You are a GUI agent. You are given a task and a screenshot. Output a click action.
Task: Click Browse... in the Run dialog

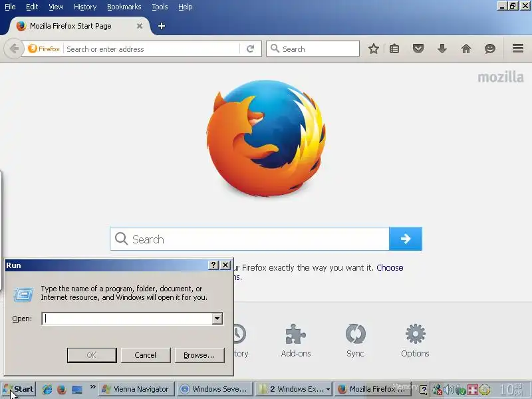(199, 355)
